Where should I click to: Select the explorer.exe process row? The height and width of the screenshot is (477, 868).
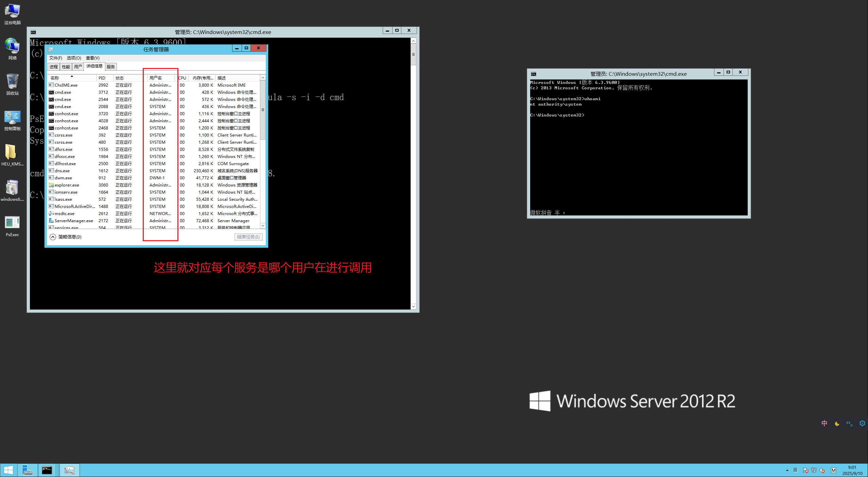[x=67, y=185]
